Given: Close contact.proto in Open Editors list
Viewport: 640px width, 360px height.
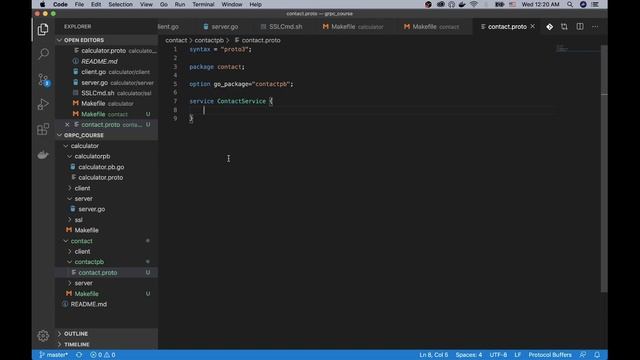Looking at the screenshot, I should coord(67,124).
